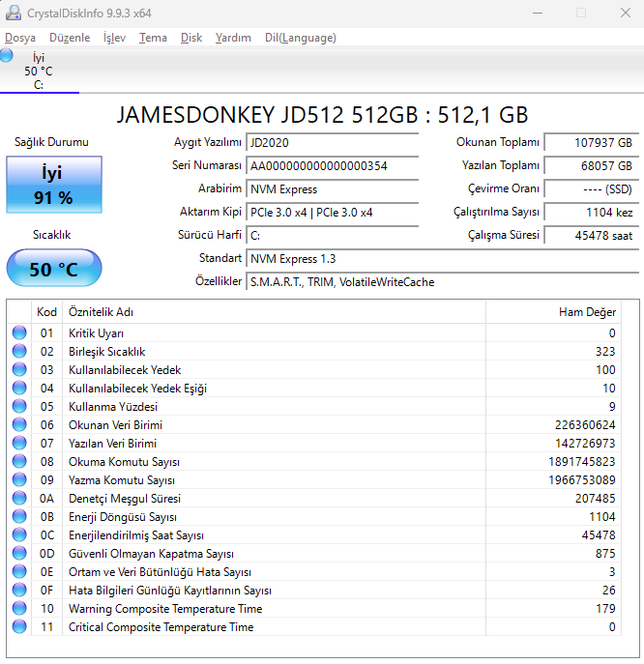Click the blue health orb in disk tab
644x664 pixels.
[6, 55]
